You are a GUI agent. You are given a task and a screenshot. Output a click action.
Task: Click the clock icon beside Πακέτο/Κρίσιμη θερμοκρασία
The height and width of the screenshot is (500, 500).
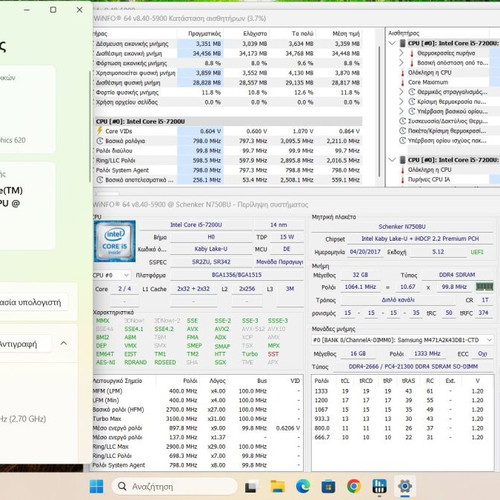point(403,131)
